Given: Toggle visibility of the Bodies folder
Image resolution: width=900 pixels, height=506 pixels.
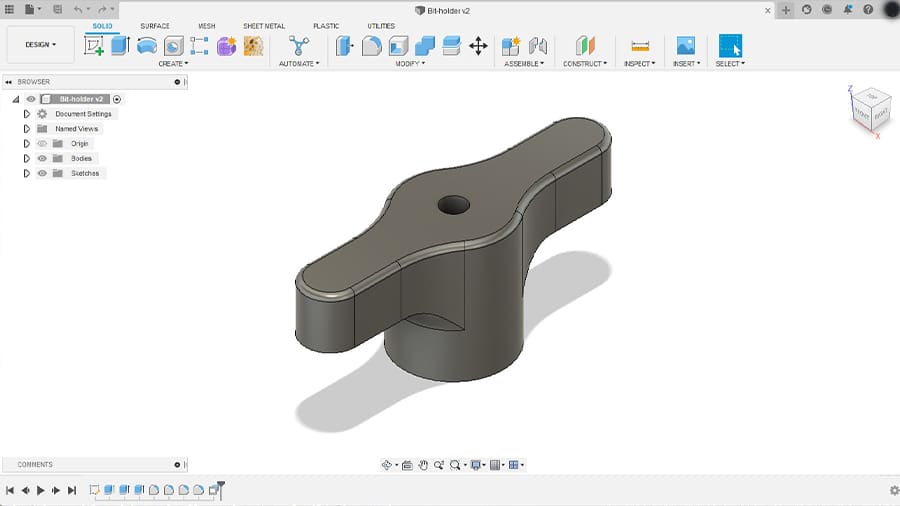Looking at the screenshot, I should coord(42,158).
